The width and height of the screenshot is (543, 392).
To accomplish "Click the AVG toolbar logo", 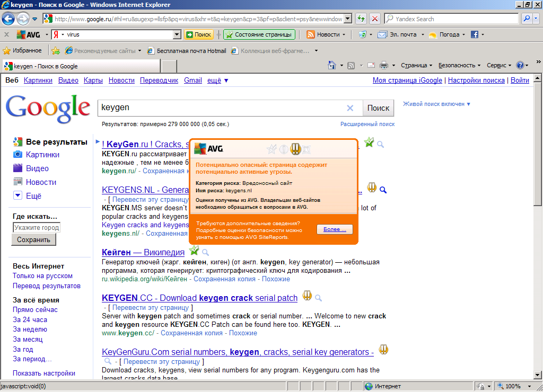I will 29,34.
